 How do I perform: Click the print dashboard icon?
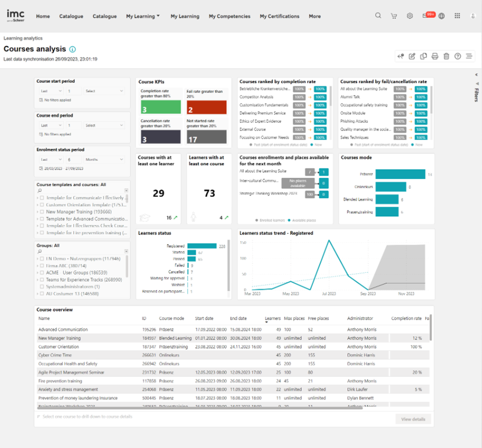[434, 56]
